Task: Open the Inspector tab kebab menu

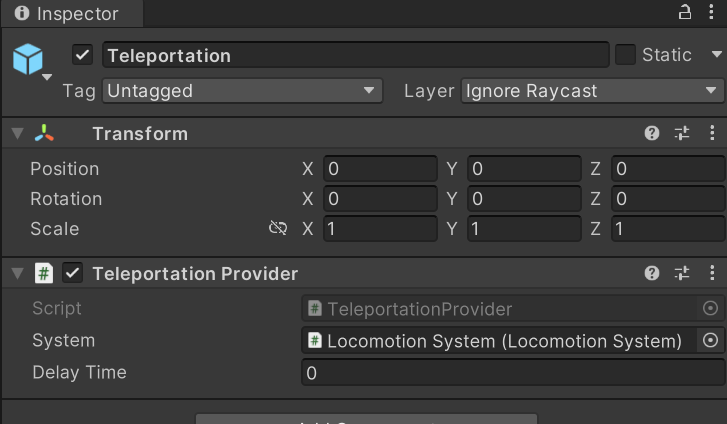Action: point(711,12)
